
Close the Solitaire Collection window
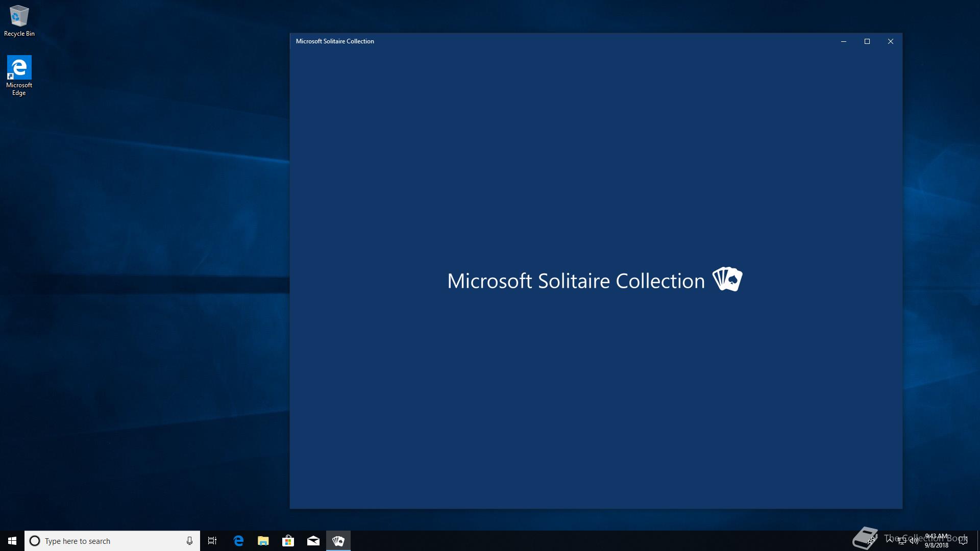(891, 41)
